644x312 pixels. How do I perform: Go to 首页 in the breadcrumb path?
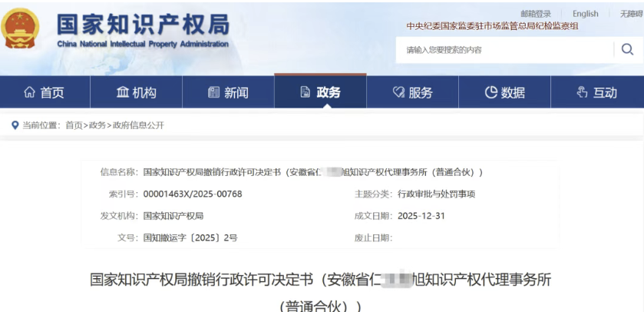[x=74, y=125]
